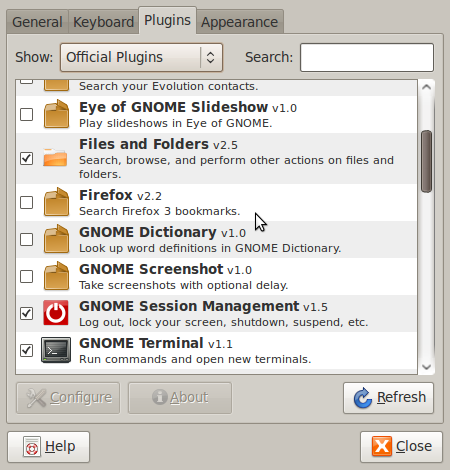Click the Firefox plugin package icon
This screenshot has height=470, width=450.
point(56,202)
